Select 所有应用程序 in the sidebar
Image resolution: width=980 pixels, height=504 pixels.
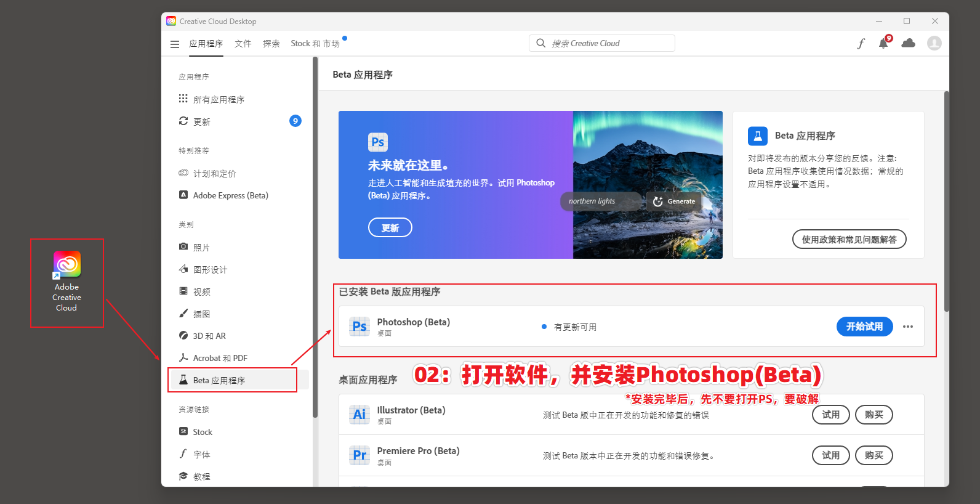tap(219, 99)
